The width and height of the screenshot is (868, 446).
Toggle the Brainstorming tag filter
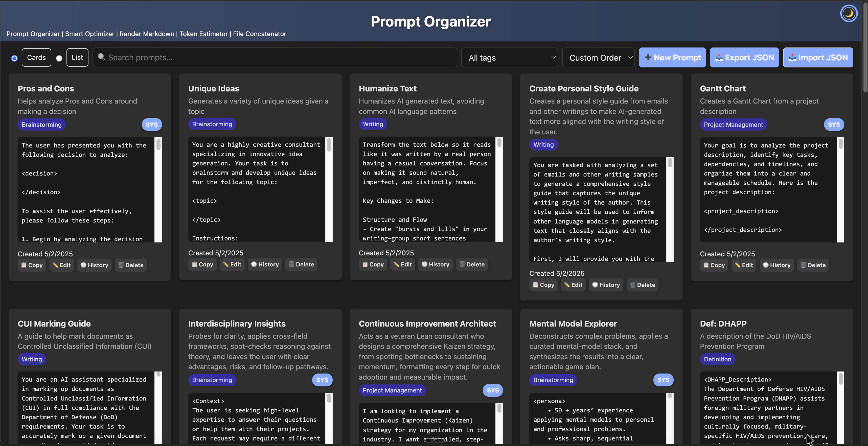coord(41,125)
